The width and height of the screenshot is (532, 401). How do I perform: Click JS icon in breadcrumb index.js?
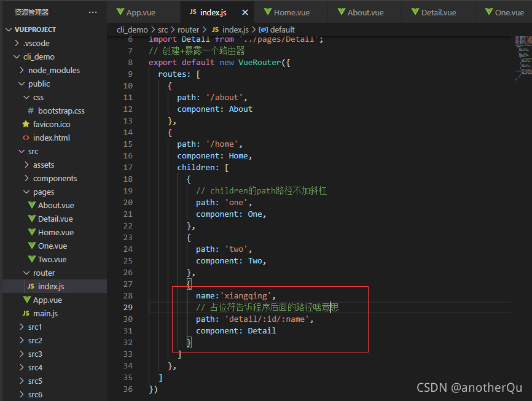click(215, 29)
